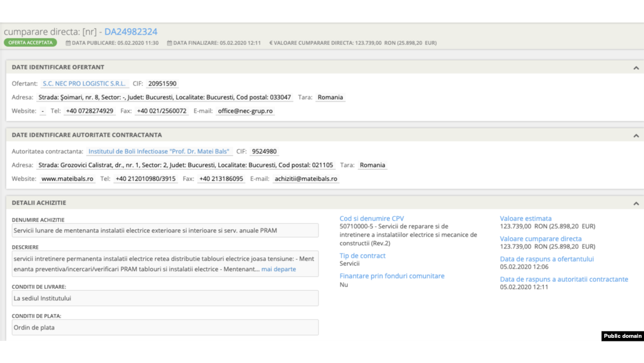
Task: Click the authority address Strada Grozovici Calistrat
Action: click(185, 165)
